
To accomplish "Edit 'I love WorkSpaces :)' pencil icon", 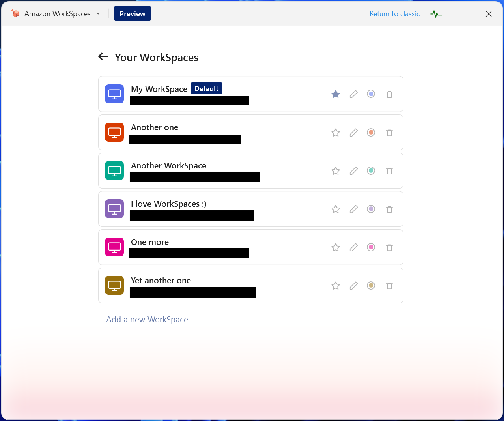I will point(354,209).
